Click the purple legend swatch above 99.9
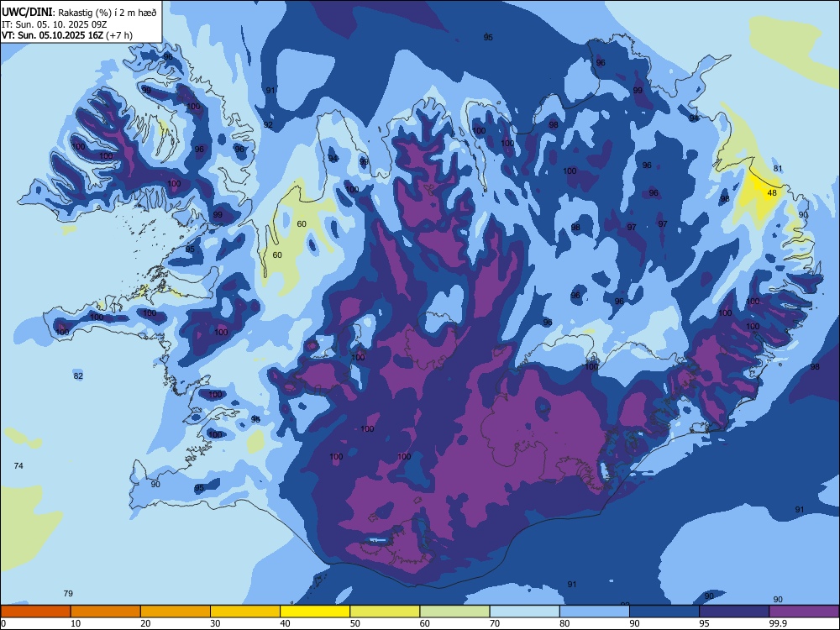 click(x=804, y=612)
